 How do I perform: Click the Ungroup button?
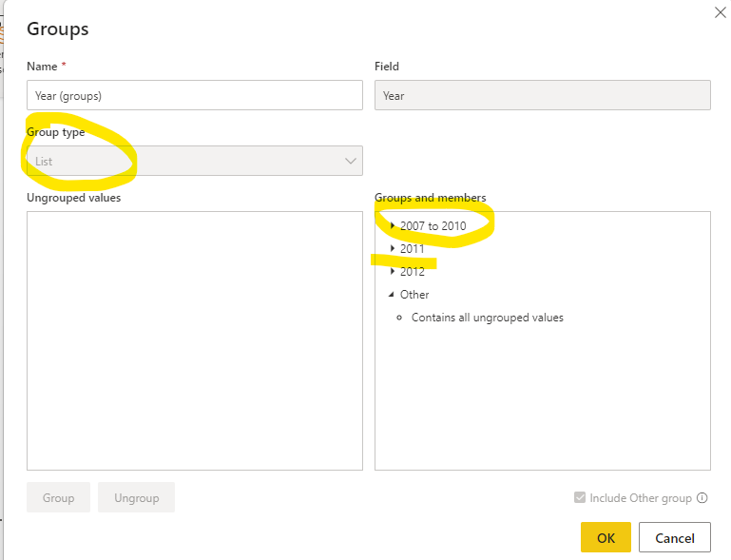pos(136,497)
